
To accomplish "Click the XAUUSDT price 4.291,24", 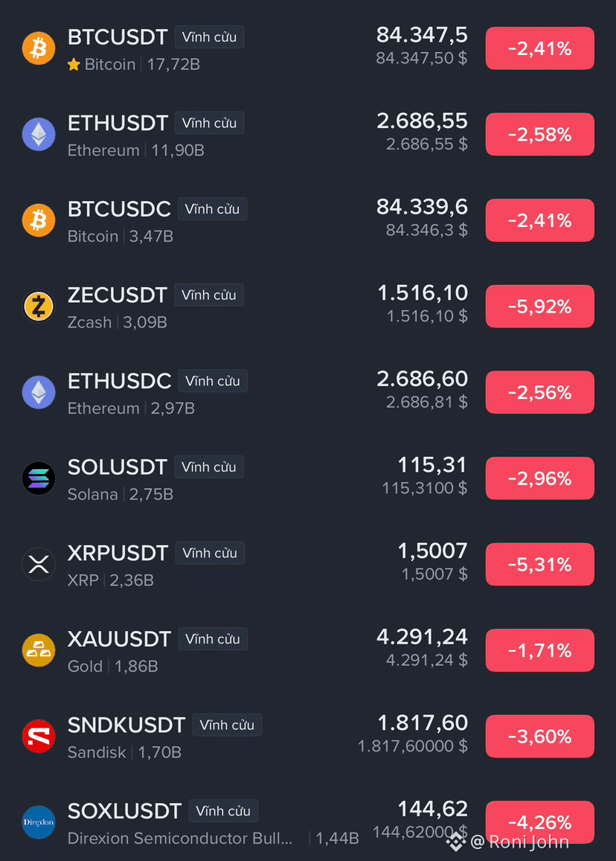I will [422, 637].
